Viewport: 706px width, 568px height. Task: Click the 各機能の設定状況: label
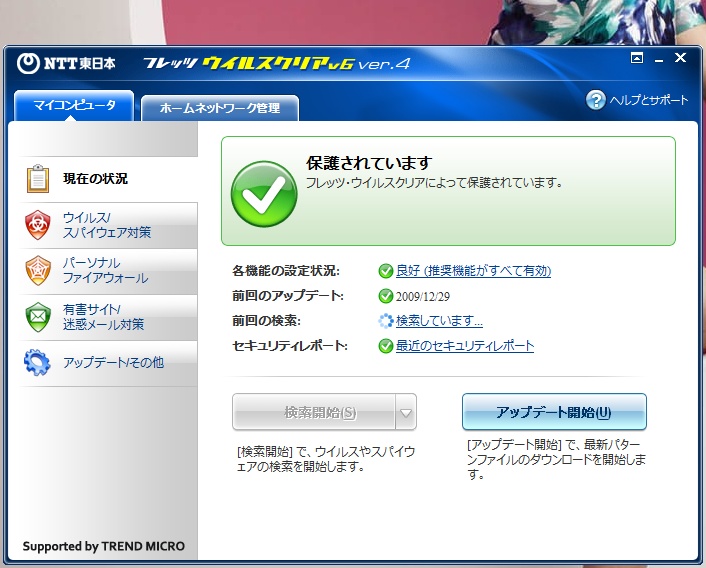pyautogui.click(x=286, y=271)
